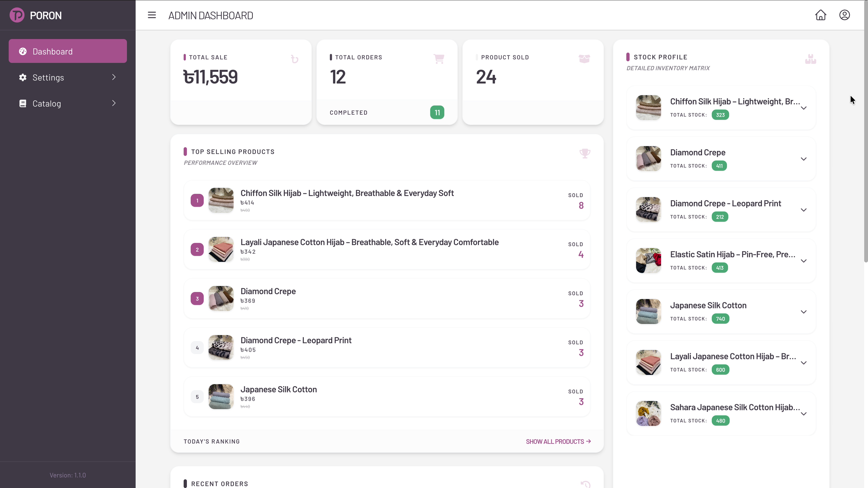
Task: Click the Settings gear icon
Action: (23, 78)
